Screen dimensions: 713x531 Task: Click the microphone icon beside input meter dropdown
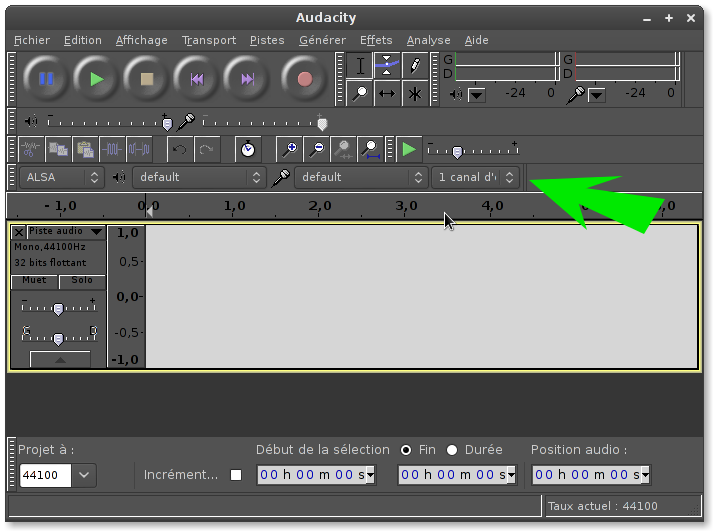tap(576, 95)
